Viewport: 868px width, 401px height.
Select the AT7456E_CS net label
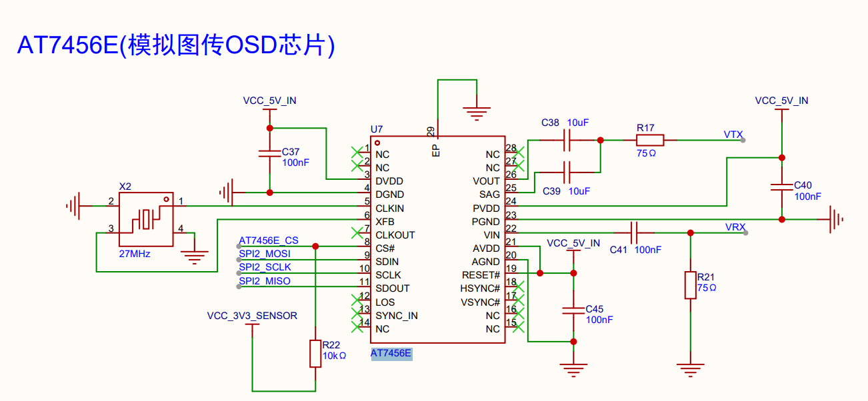(x=269, y=240)
